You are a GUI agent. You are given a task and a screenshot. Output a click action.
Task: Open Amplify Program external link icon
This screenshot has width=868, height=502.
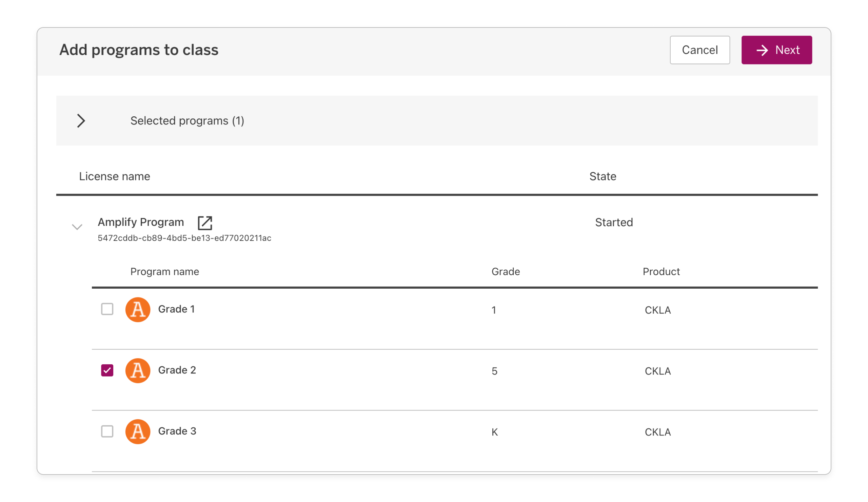(x=204, y=223)
